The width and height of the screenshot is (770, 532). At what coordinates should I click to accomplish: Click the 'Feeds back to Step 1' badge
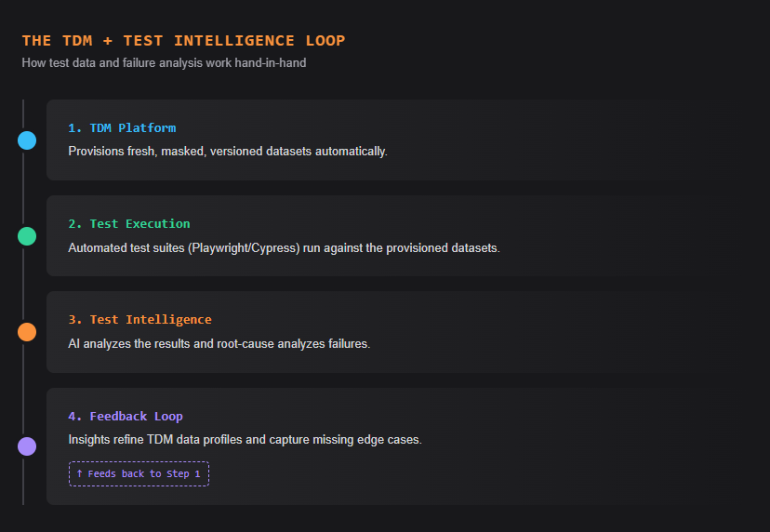tap(139, 473)
